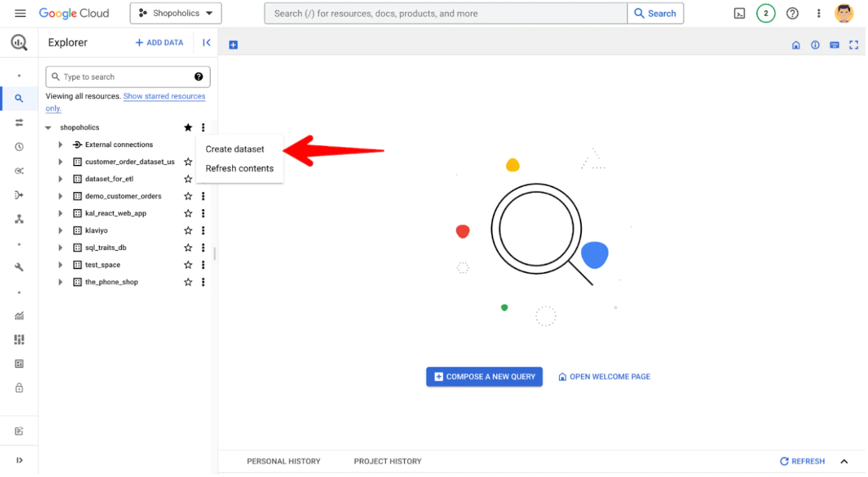Expand the dataset_for_etl dataset
The height and width of the screenshot is (477, 868).
[60, 178]
